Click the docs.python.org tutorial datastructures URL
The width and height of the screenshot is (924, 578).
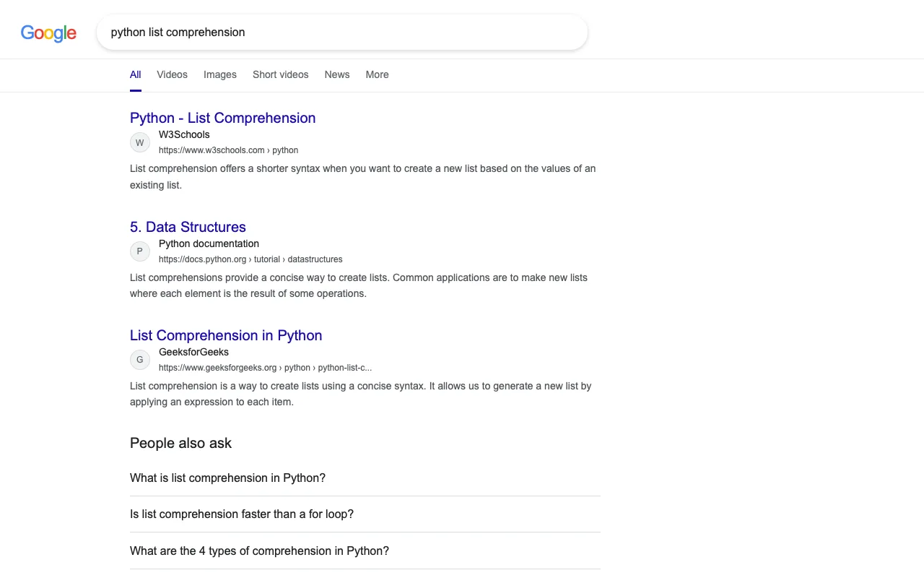(x=250, y=259)
